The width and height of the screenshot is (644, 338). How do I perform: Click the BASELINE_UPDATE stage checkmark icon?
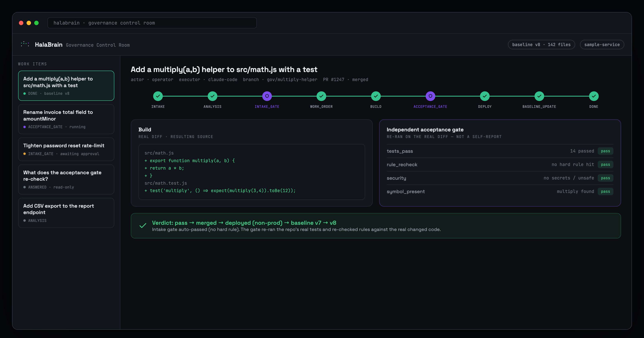[x=539, y=96]
